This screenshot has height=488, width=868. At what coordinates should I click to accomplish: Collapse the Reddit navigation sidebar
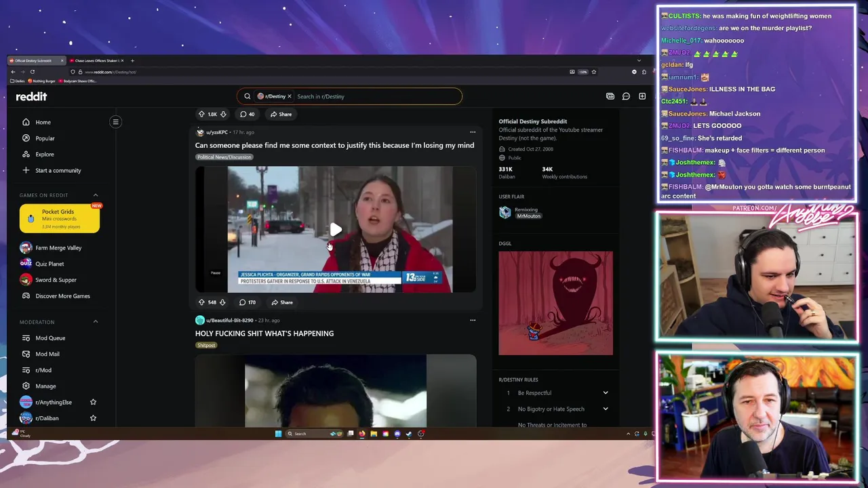point(115,122)
